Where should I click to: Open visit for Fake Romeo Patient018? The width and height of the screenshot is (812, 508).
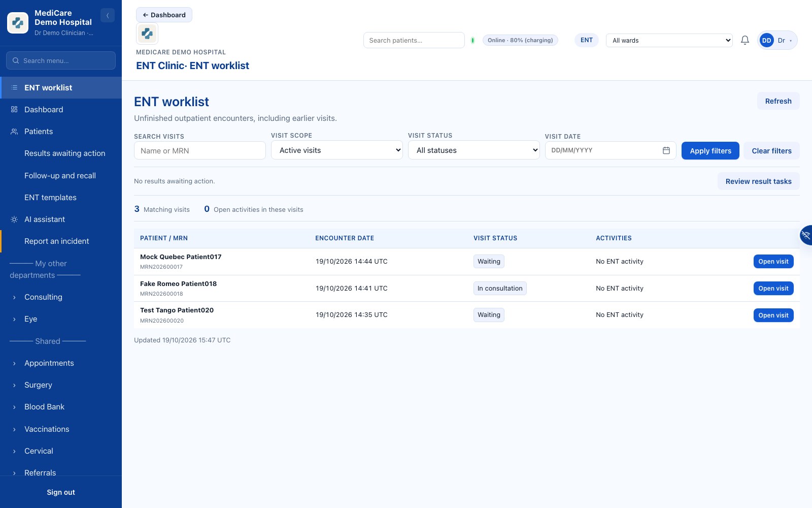773,289
